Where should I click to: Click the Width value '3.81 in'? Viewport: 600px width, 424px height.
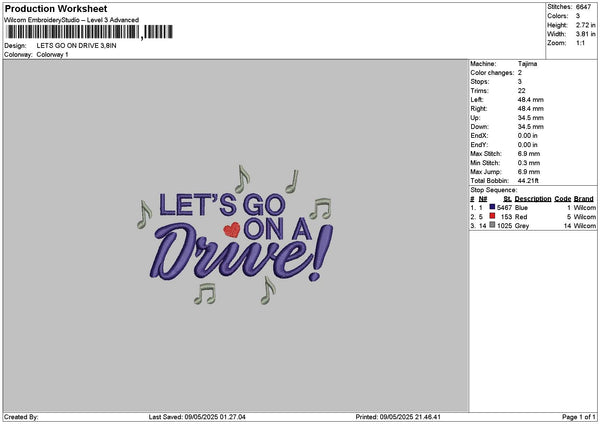[585, 34]
